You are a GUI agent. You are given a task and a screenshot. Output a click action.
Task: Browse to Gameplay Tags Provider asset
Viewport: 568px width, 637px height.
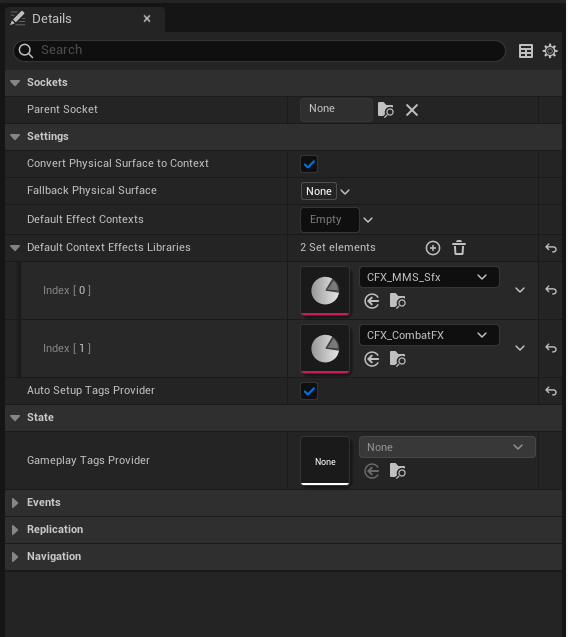397,472
